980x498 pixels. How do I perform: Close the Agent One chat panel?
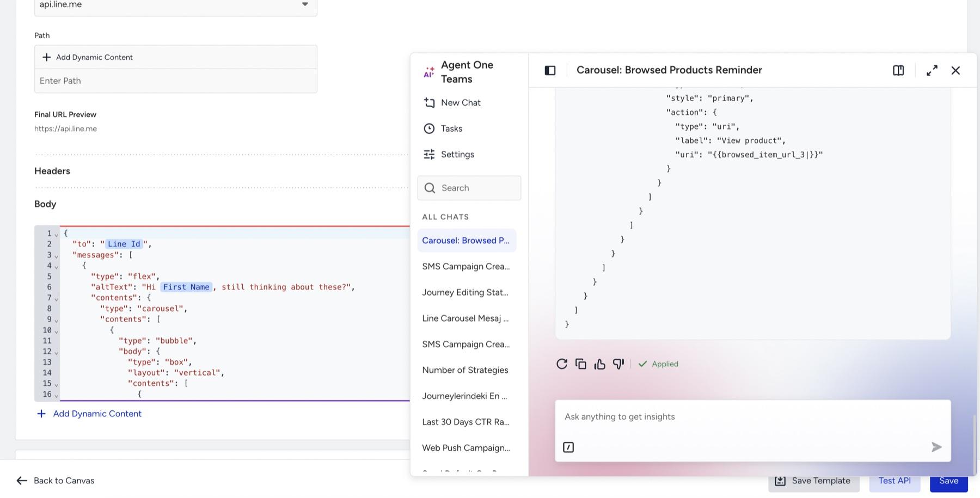coord(955,70)
